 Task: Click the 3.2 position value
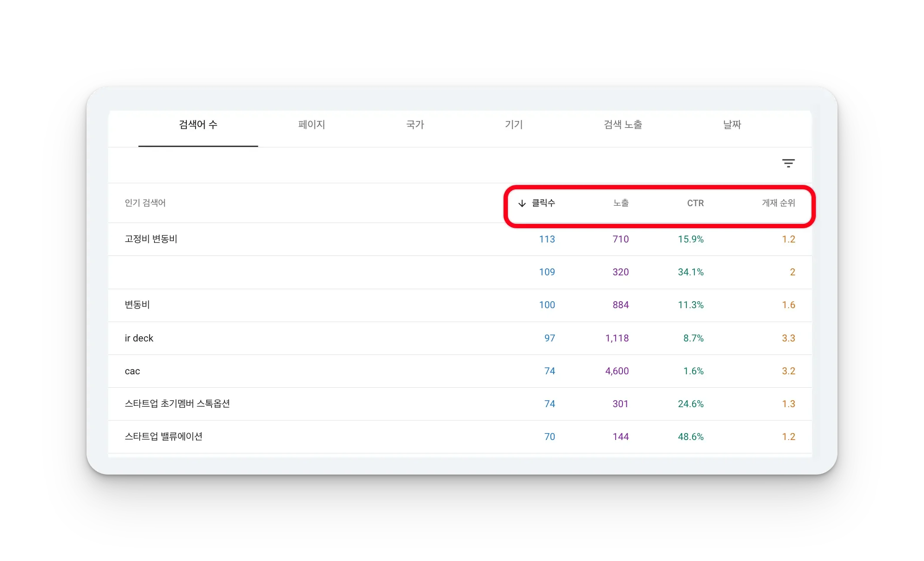click(x=788, y=371)
